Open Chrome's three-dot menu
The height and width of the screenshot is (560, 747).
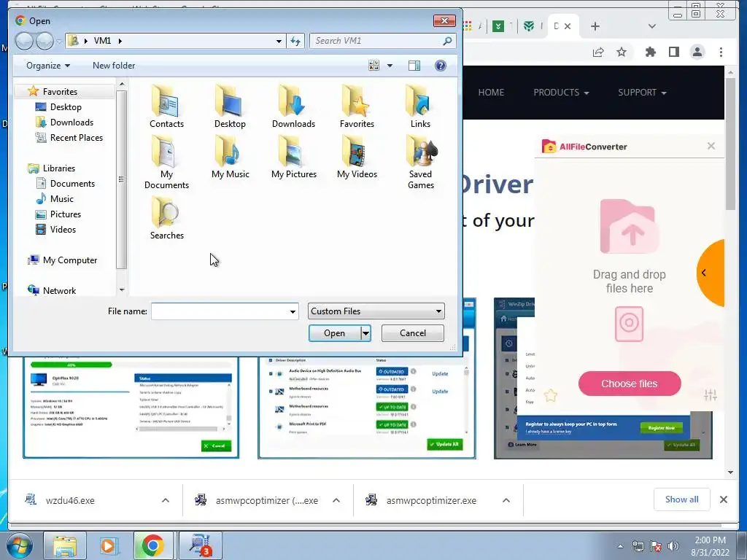(x=721, y=52)
